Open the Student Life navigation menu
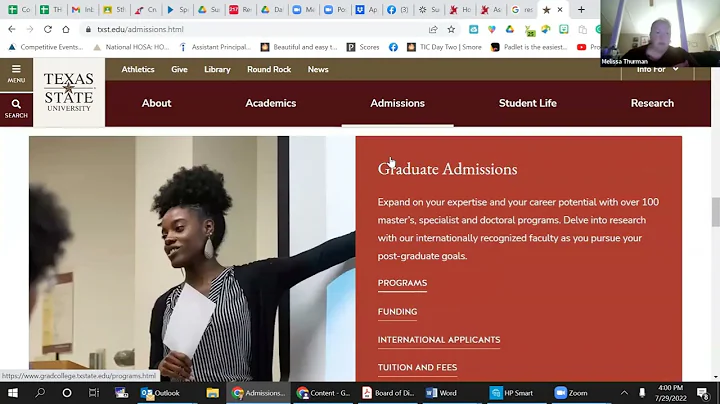 528,103
